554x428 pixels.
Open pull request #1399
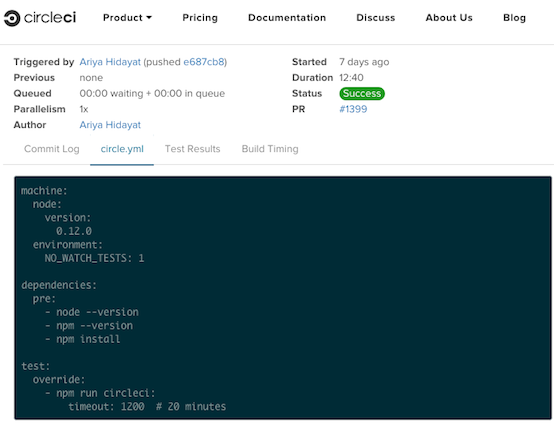(353, 109)
